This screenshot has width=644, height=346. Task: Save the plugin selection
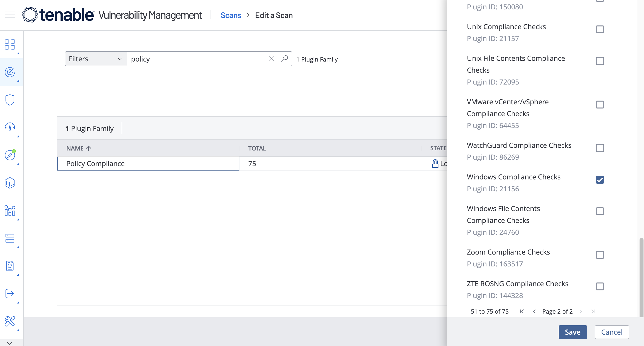pos(573,332)
